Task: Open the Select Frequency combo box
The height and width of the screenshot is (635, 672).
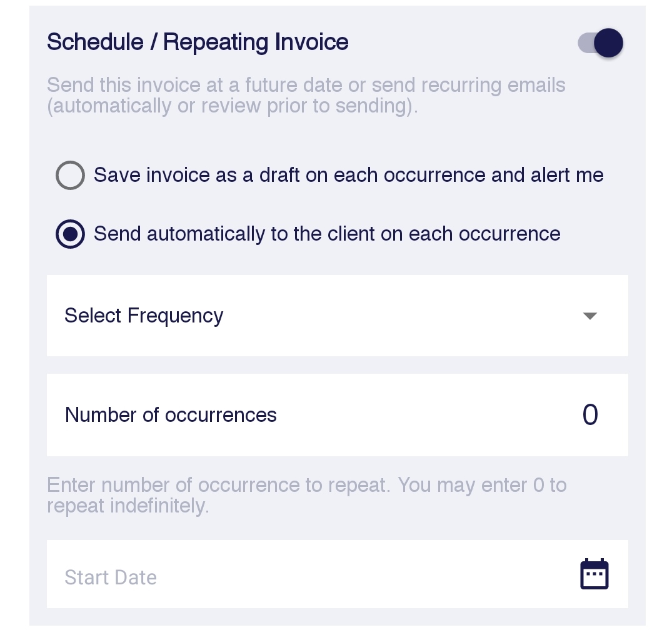Action: click(338, 316)
